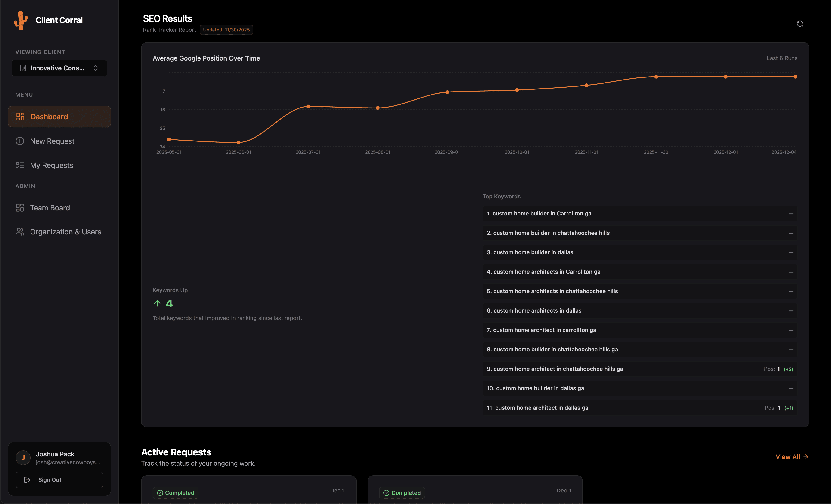The height and width of the screenshot is (504, 831).
Task: Click the 2025-11-30 chart data point
Action: coord(656,77)
